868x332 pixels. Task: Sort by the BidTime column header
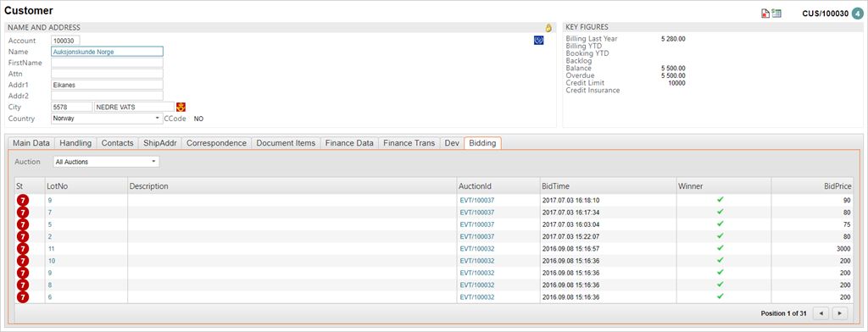click(608, 186)
